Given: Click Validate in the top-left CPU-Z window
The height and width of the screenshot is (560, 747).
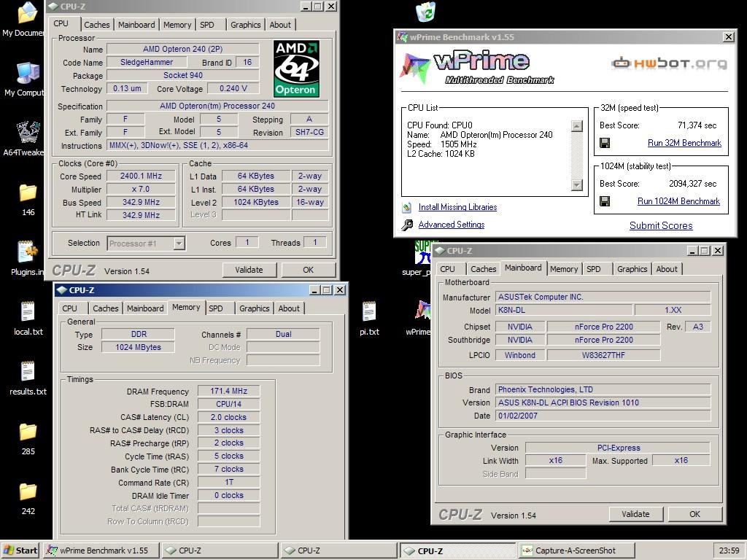Looking at the screenshot, I should [249, 270].
